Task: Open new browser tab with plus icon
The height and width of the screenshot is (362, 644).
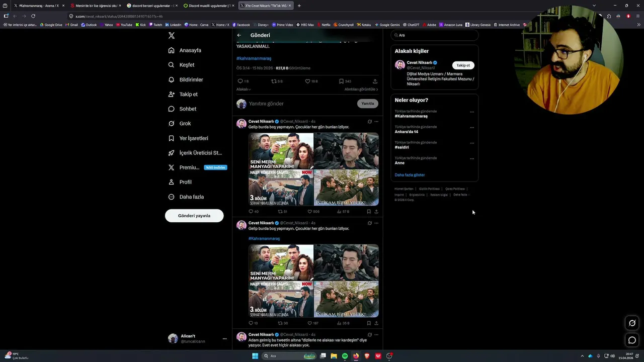Action: coord(299,6)
